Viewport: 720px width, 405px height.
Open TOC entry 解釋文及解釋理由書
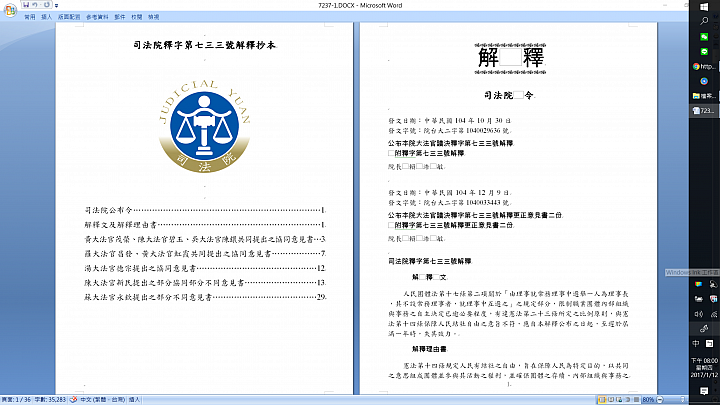pyautogui.click(x=205, y=225)
